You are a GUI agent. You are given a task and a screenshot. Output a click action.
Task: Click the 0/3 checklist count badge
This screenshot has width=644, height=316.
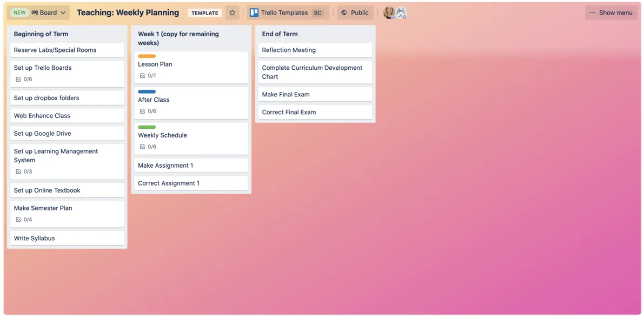click(28, 172)
